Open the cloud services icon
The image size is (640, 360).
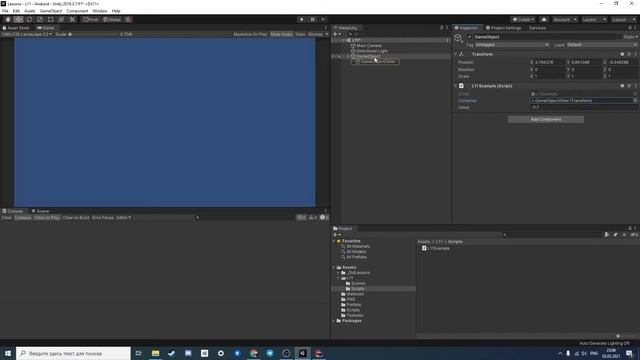point(544,20)
